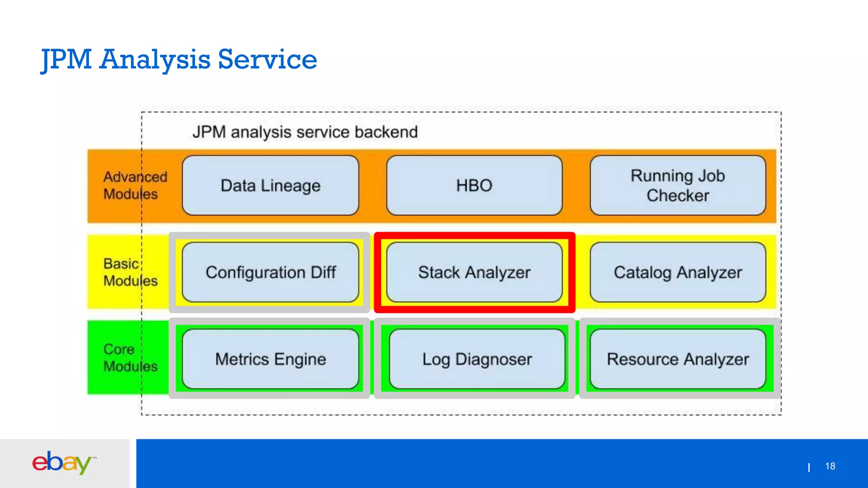This screenshot has height=488, width=868.
Task: Click the eBay logo
Action: tap(64, 463)
